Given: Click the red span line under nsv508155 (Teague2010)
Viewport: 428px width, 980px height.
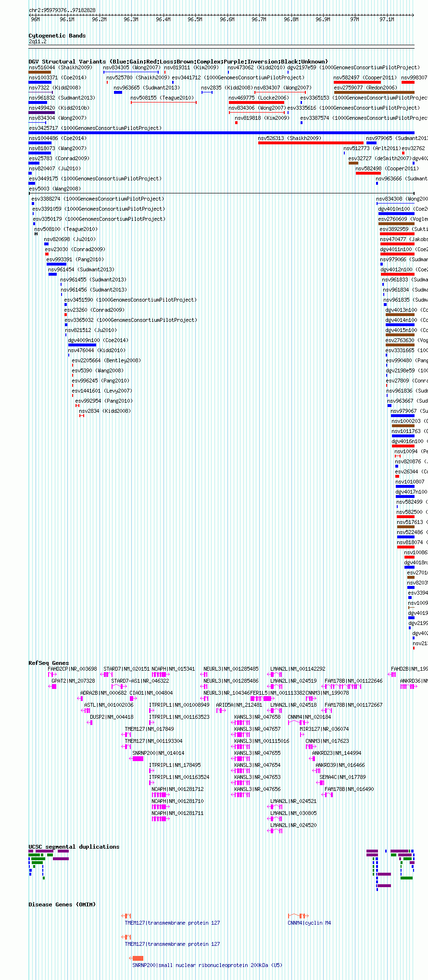Looking at the screenshot, I should [x=164, y=102].
